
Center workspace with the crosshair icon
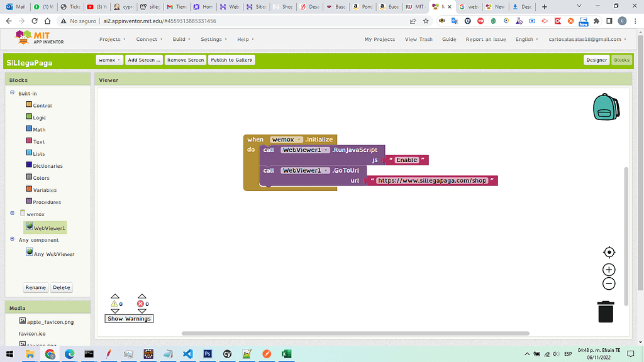pos(609,253)
